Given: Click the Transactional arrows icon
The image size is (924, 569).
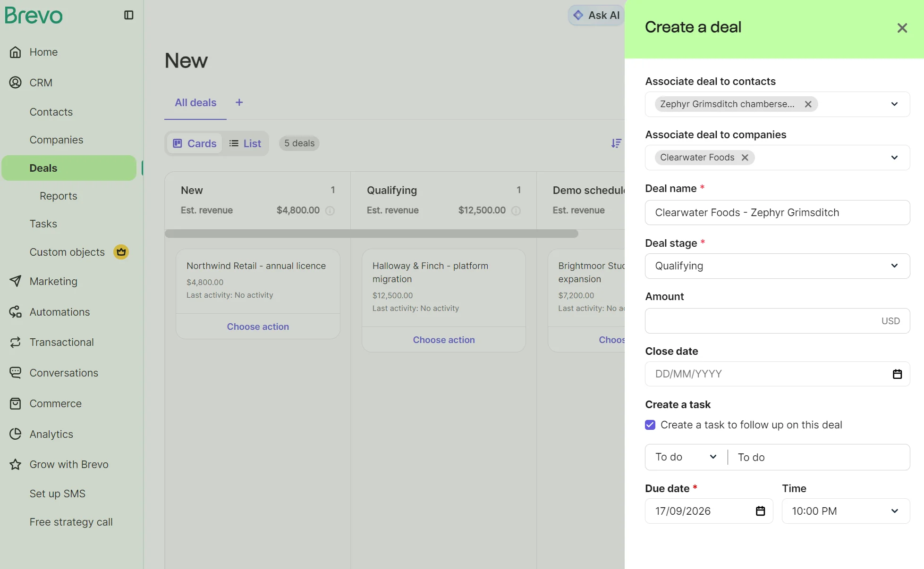Looking at the screenshot, I should (x=16, y=342).
